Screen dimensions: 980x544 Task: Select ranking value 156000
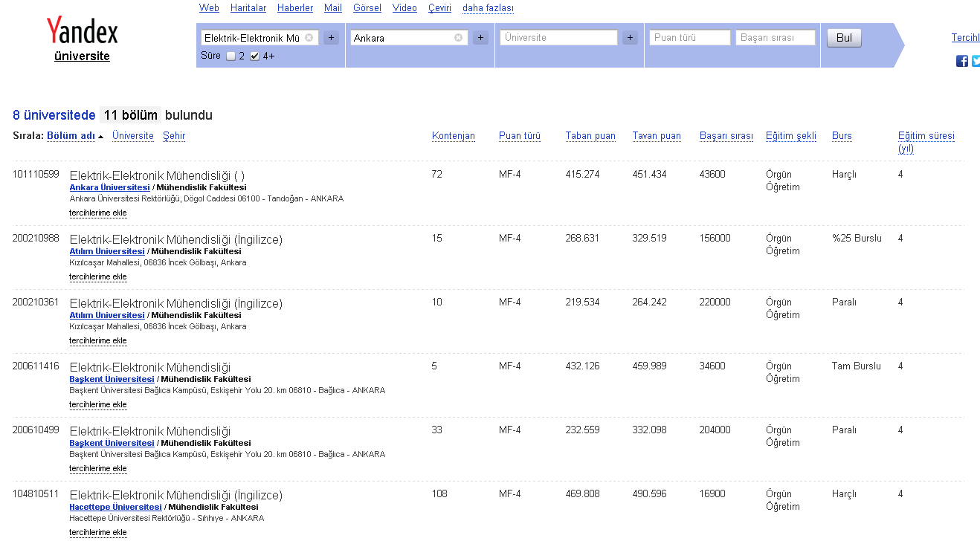click(715, 239)
